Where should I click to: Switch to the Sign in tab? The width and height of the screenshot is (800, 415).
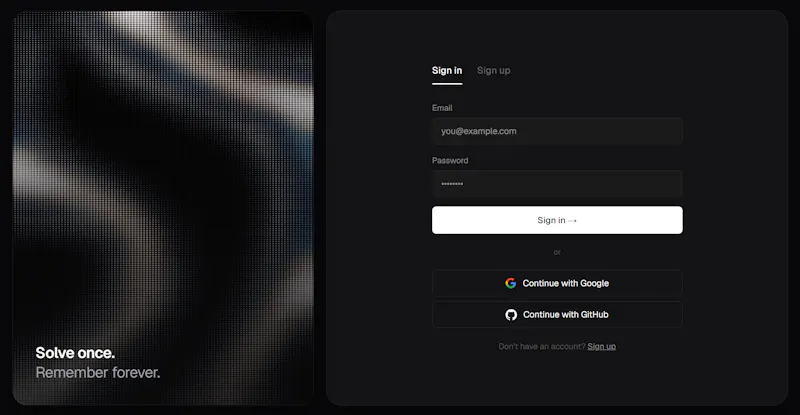(447, 71)
